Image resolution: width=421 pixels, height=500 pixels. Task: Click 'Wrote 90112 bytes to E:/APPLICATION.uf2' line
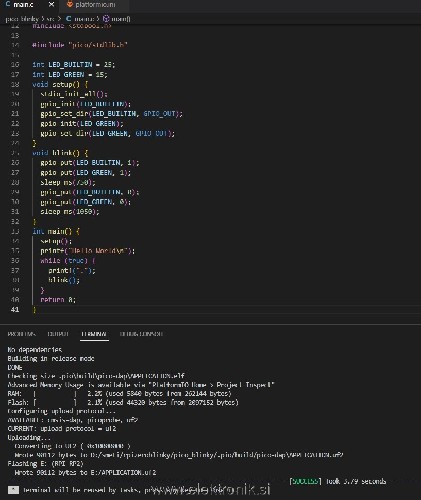85,472
